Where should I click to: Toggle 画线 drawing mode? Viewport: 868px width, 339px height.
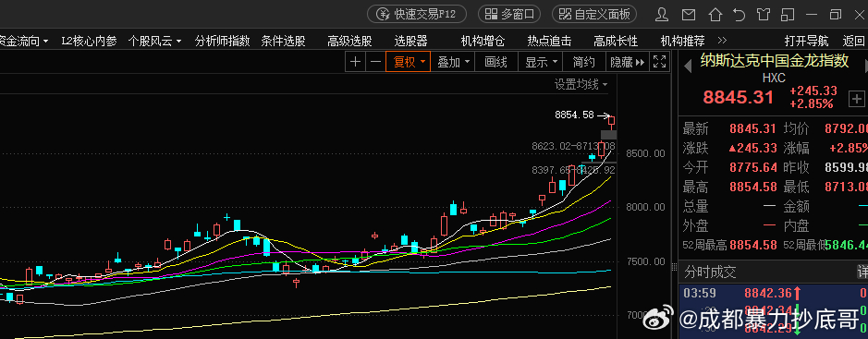[x=496, y=62]
